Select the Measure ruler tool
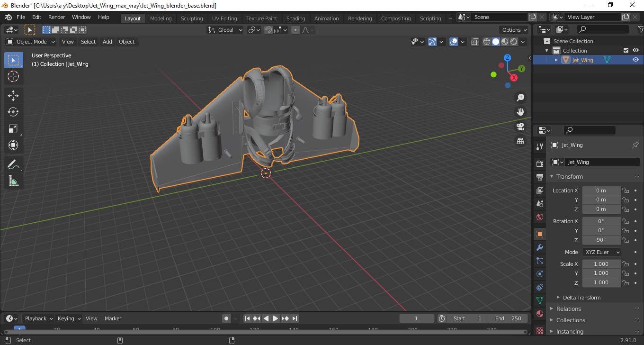The image size is (644, 345). 13,181
